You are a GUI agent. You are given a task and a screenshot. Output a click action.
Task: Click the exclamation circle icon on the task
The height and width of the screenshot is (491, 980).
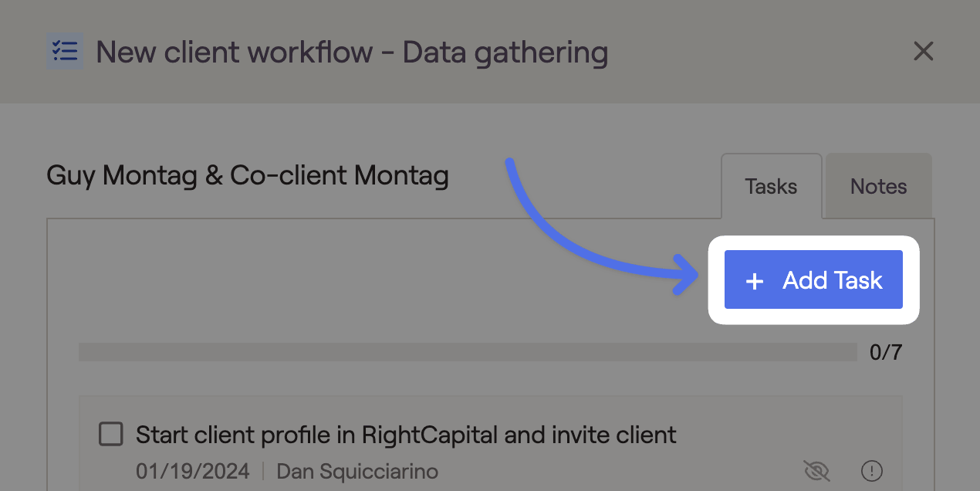(872, 470)
